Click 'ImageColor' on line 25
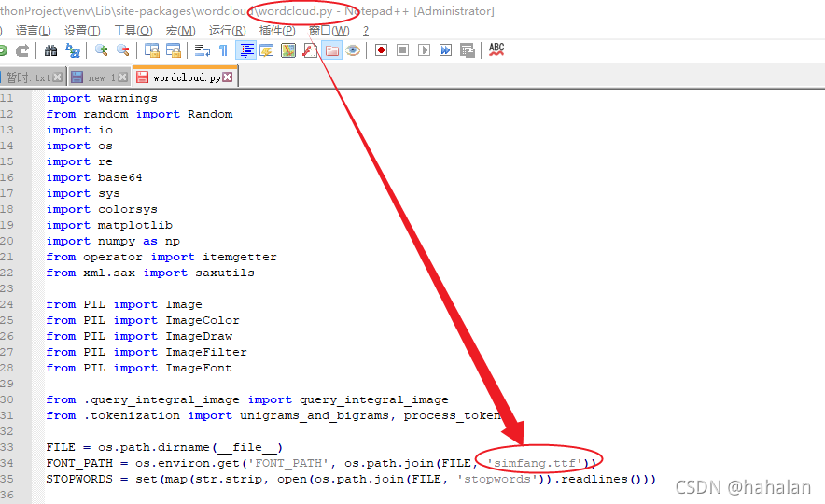Screen dimensions: 825x504 (x=203, y=320)
